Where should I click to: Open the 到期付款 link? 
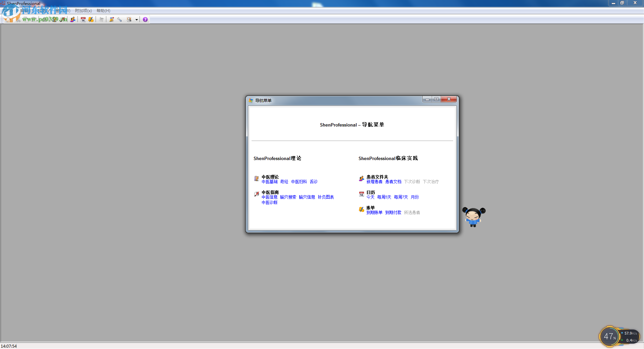point(393,213)
